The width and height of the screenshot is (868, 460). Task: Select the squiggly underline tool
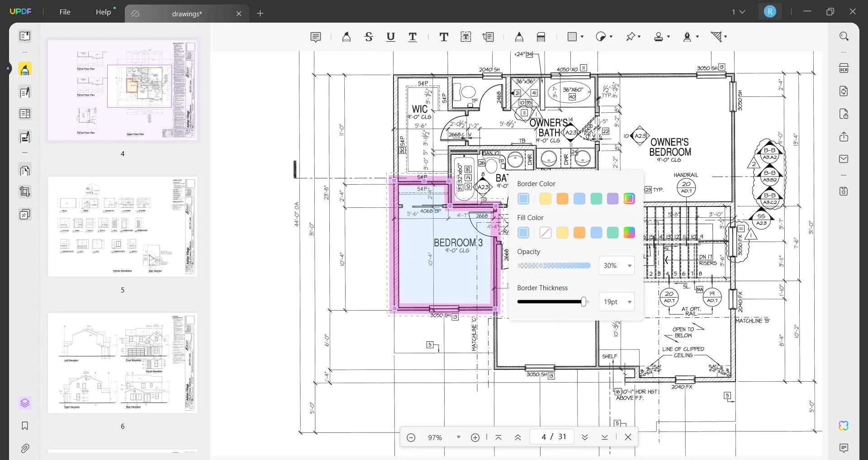[x=413, y=37]
